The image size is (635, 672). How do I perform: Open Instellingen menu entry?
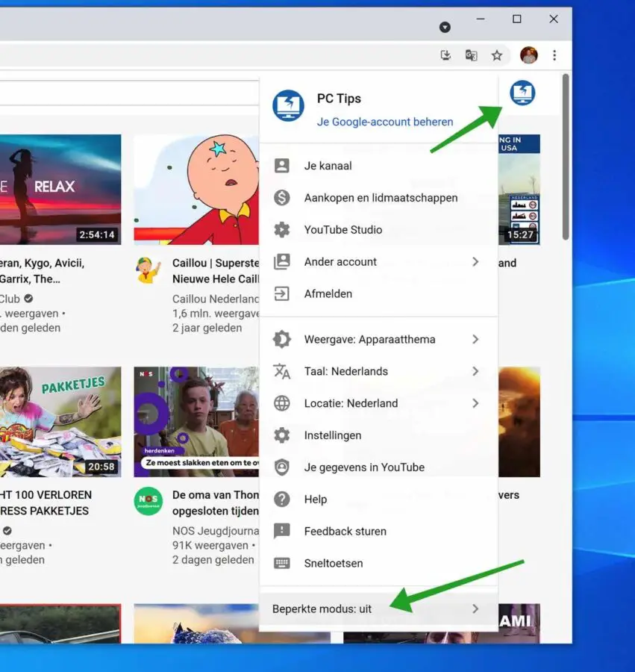378,435
